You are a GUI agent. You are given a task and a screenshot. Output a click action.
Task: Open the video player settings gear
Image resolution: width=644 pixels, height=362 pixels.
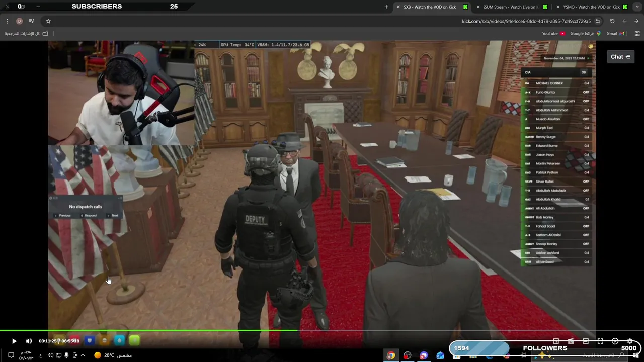(x=629, y=341)
